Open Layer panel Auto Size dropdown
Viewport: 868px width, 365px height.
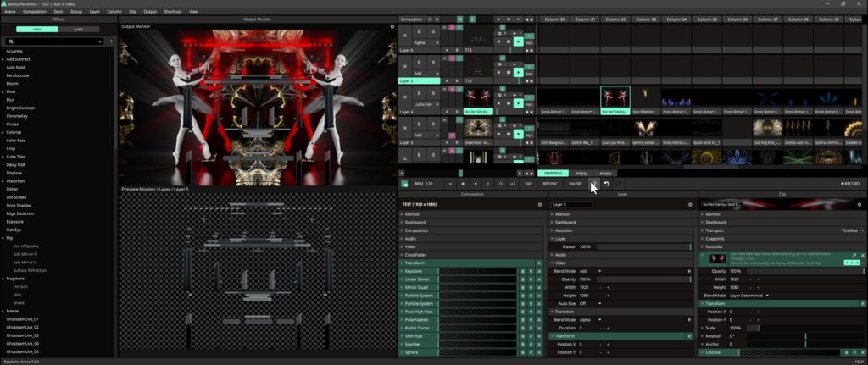tap(591, 304)
